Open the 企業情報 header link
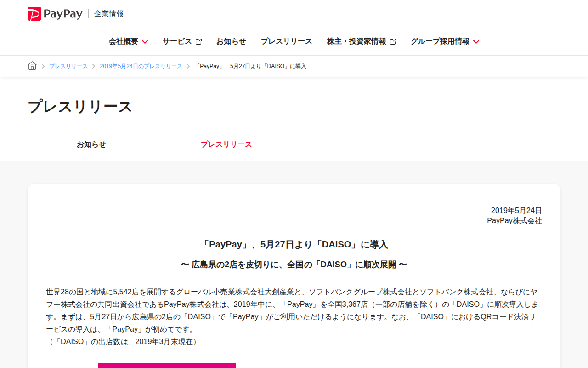The height and width of the screenshot is (368, 588). click(x=109, y=14)
